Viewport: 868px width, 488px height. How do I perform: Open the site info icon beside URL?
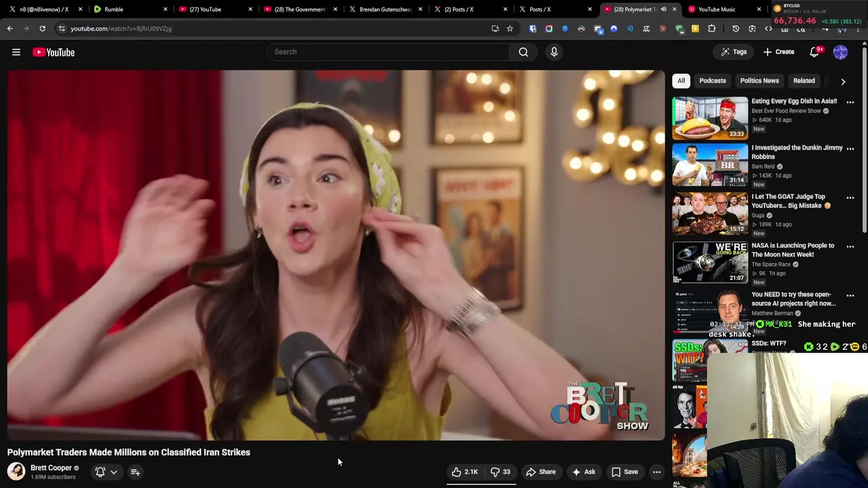62,28
